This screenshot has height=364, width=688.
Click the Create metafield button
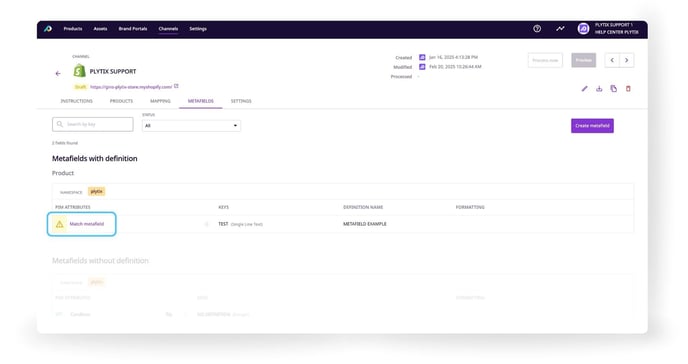pyautogui.click(x=592, y=126)
